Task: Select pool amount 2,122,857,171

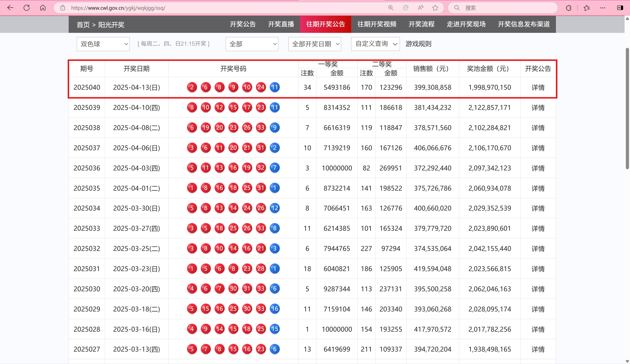Action: 489,108
